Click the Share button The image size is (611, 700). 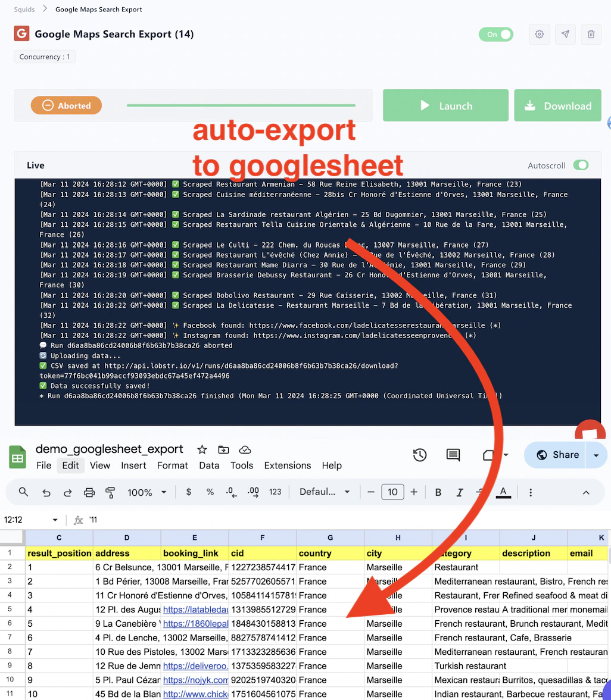click(x=555, y=455)
